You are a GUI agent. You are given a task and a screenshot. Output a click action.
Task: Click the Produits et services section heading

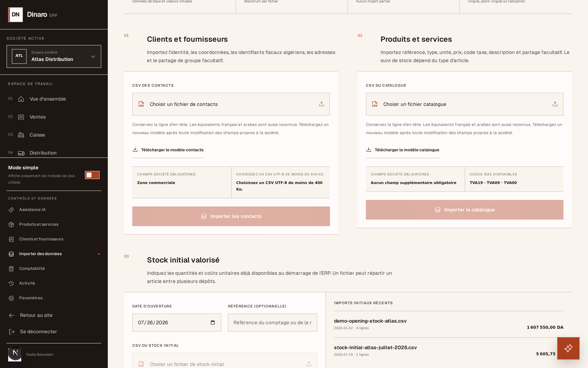(x=416, y=39)
